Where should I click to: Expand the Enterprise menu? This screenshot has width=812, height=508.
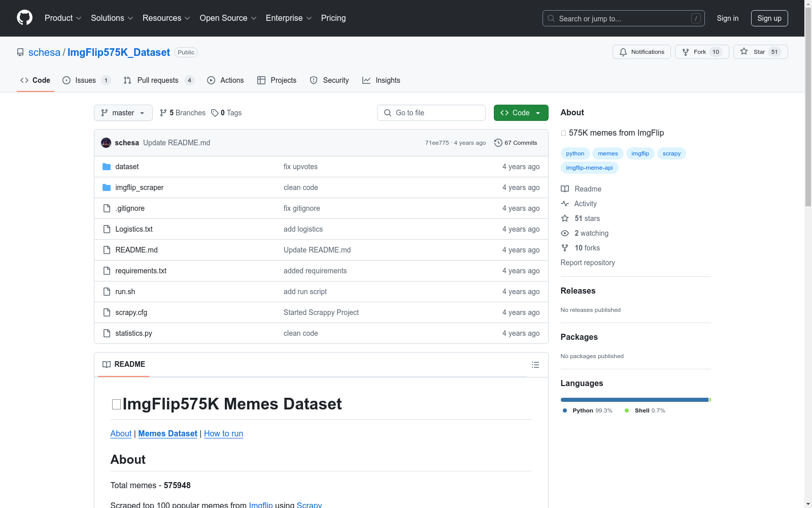[289, 18]
